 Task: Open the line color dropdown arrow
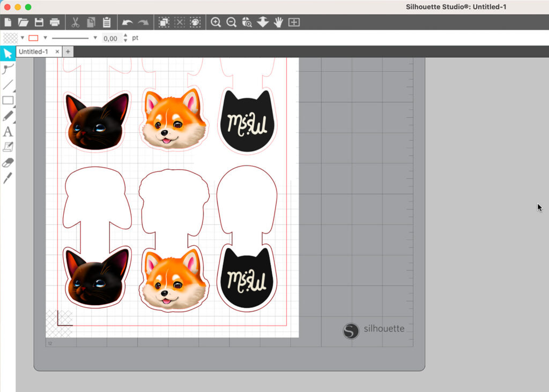(x=46, y=38)
